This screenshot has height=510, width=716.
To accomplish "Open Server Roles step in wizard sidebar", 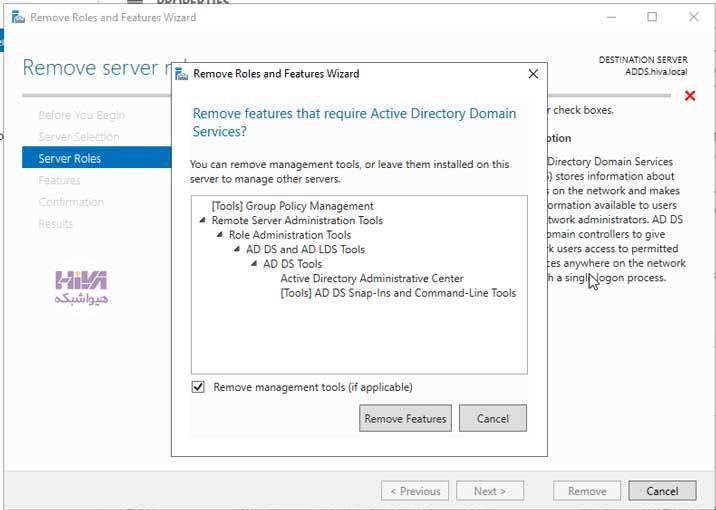I will pyautogui.click(x=97, y=158).
